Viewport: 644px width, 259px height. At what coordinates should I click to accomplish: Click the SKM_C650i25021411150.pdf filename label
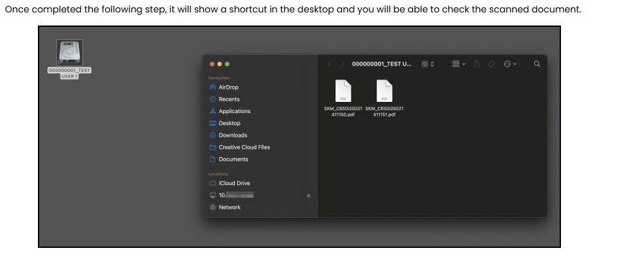click(x=343, y=111)
